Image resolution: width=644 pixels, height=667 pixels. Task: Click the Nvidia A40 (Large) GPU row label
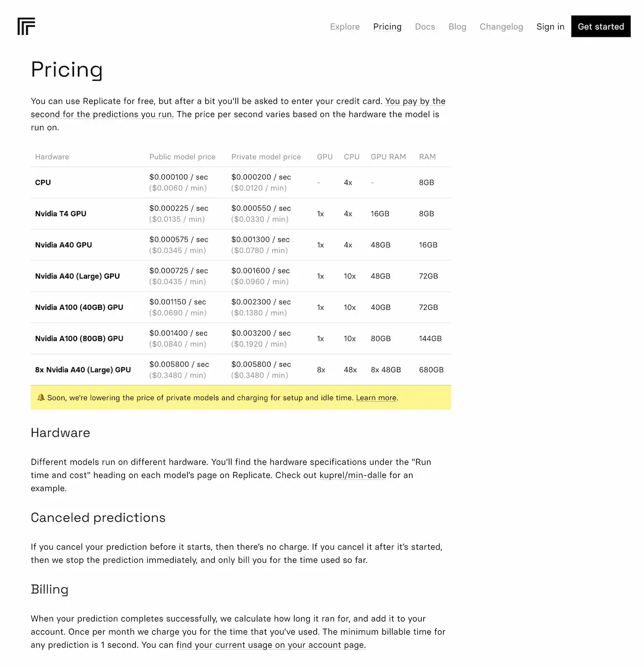coord(77,276)
